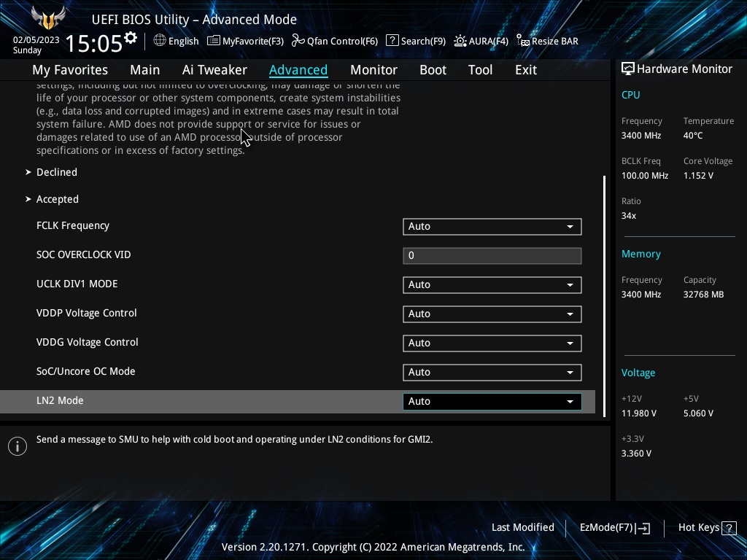
Task: Switch to the Boot tab
Action: 433,70
